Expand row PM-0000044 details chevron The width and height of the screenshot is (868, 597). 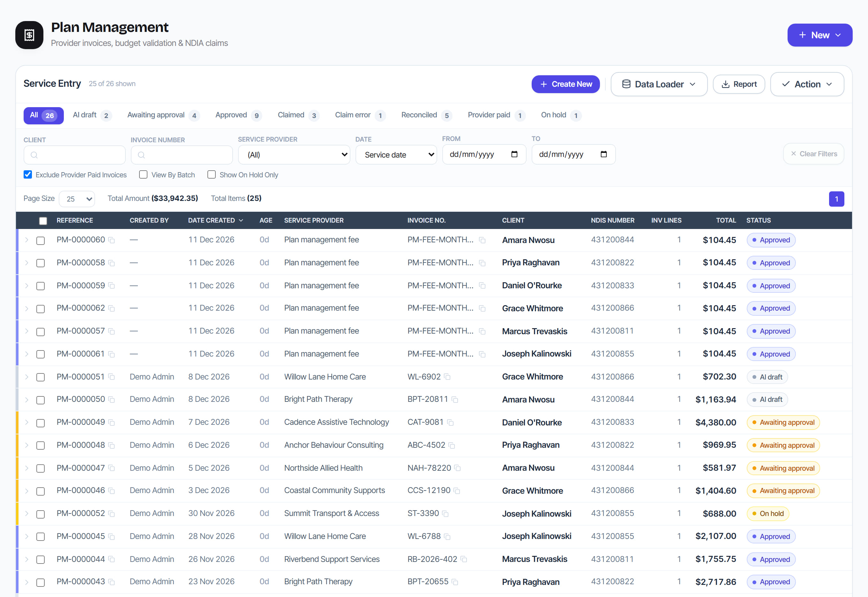pyautogui.click(x=26, y=559)
